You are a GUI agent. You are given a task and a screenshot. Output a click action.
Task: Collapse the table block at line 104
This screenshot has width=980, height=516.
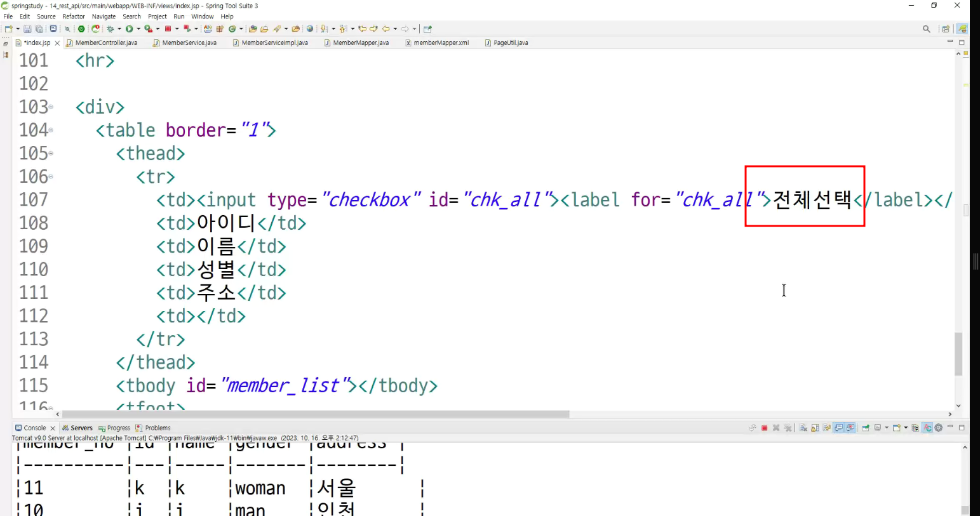pyautogui.click(x=51, y=131)
